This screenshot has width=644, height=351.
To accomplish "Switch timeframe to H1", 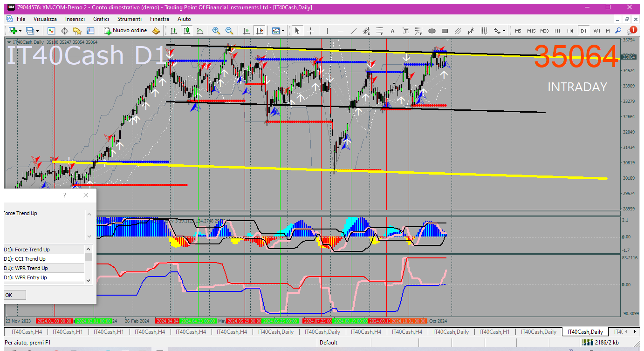I will pyautogui.click(x=557, y=31).
